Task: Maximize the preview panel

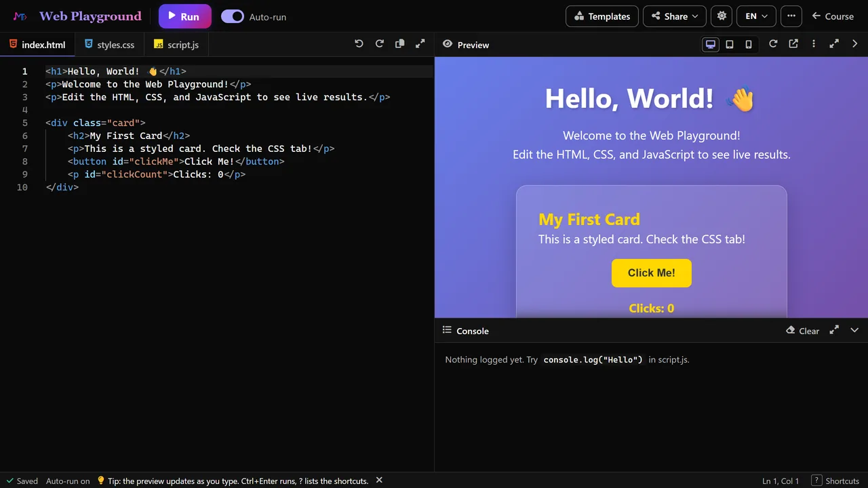Action: point(834,44)
